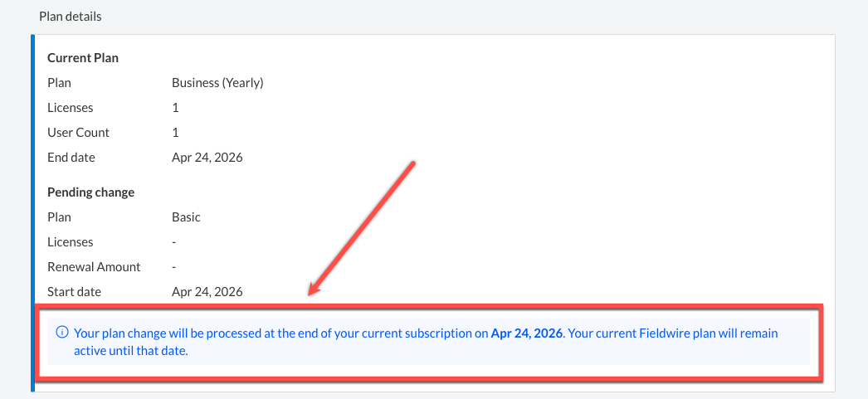The height and width of the screenshot is (399, 868).
Task: Click the Start date label
Action: pyautogui.click(x=74, y=292)
